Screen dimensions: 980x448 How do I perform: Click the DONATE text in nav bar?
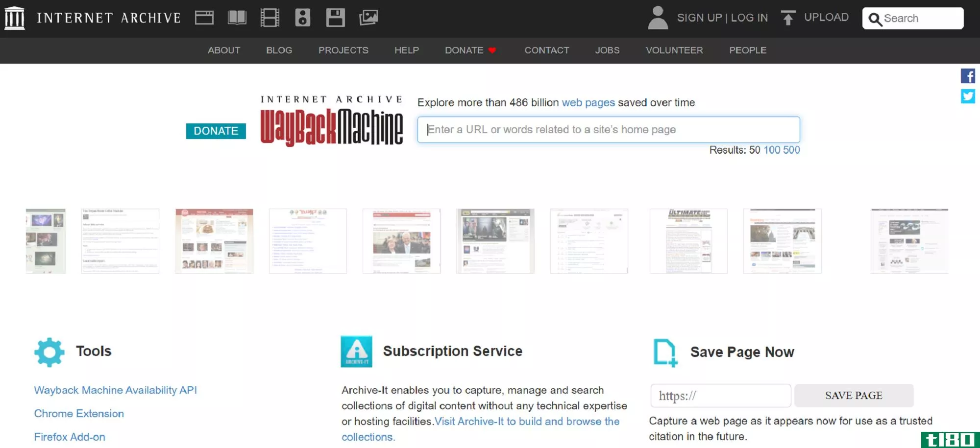464,50
